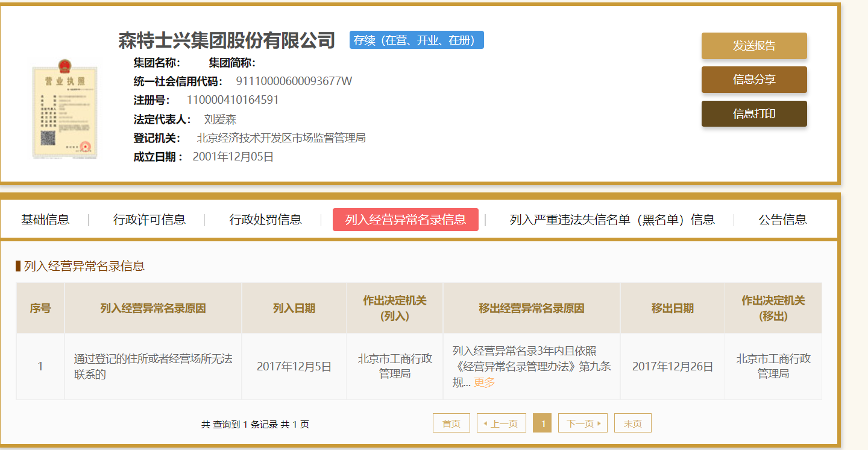Click removal date cell 2017年12月26日
The height and width of the screenshot is (450, 868).
point(673,366)
